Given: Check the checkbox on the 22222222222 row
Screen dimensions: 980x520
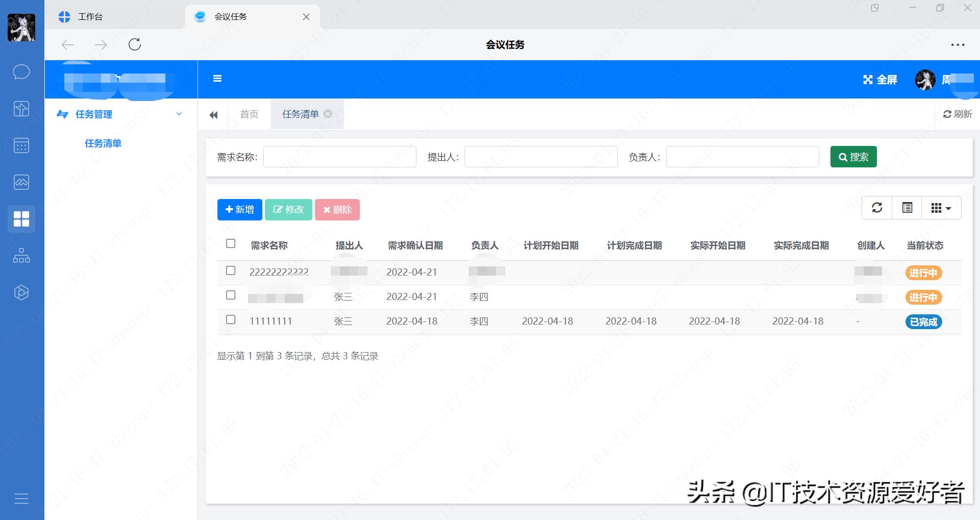Looking at the screenshot, I should (x=230, y=271).
